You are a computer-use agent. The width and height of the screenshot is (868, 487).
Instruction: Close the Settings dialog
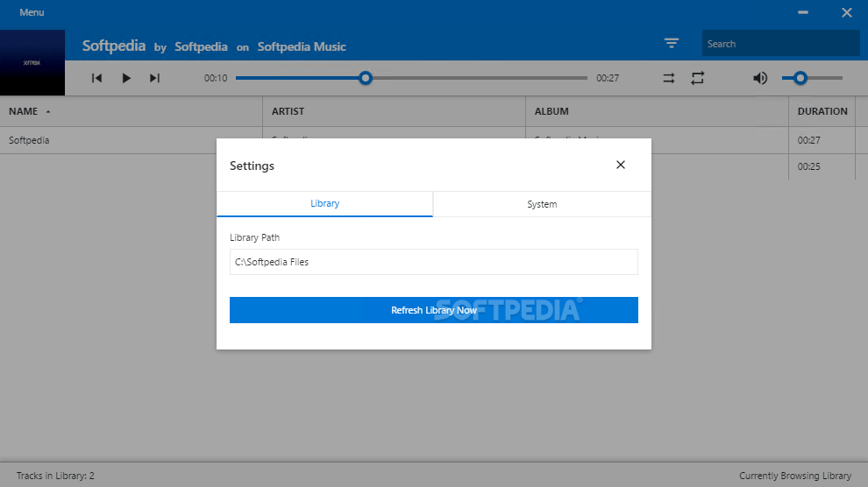[x=621, y=165]
